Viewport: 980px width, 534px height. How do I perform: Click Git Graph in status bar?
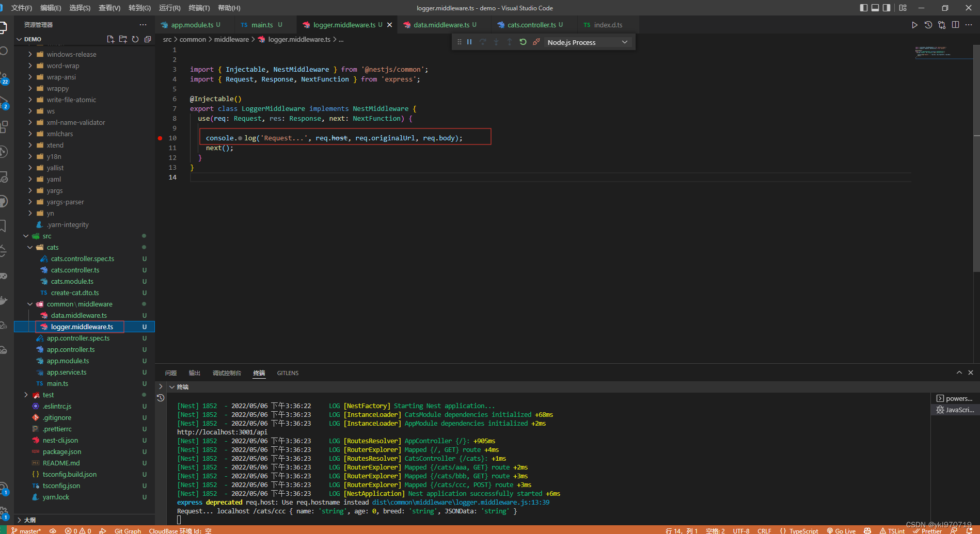[x=128, y=531]
